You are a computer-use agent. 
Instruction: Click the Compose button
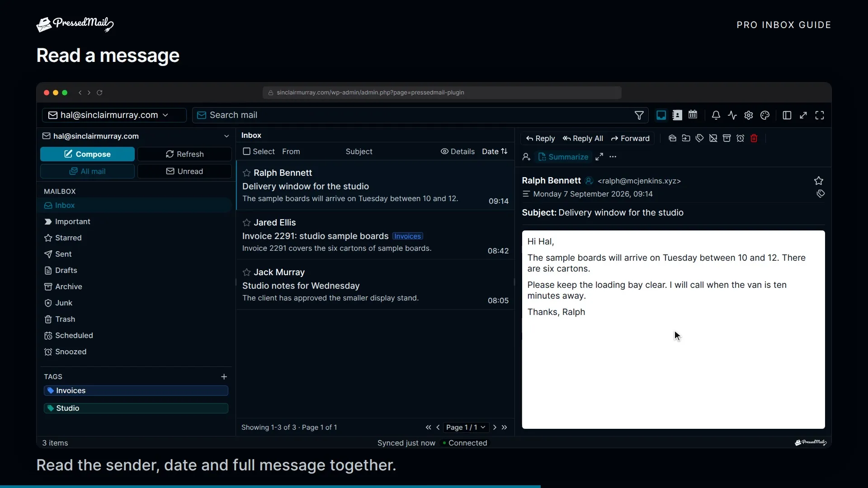[87, 154]
